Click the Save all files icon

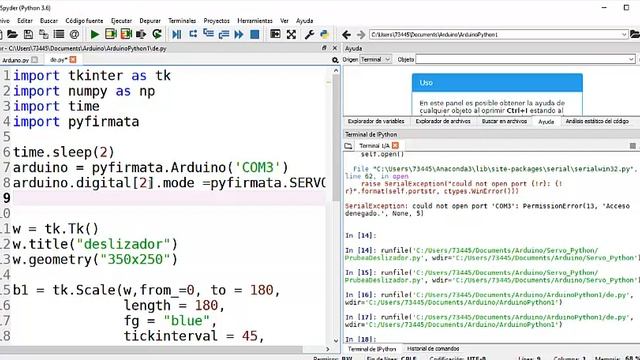(x=43, y=34)
